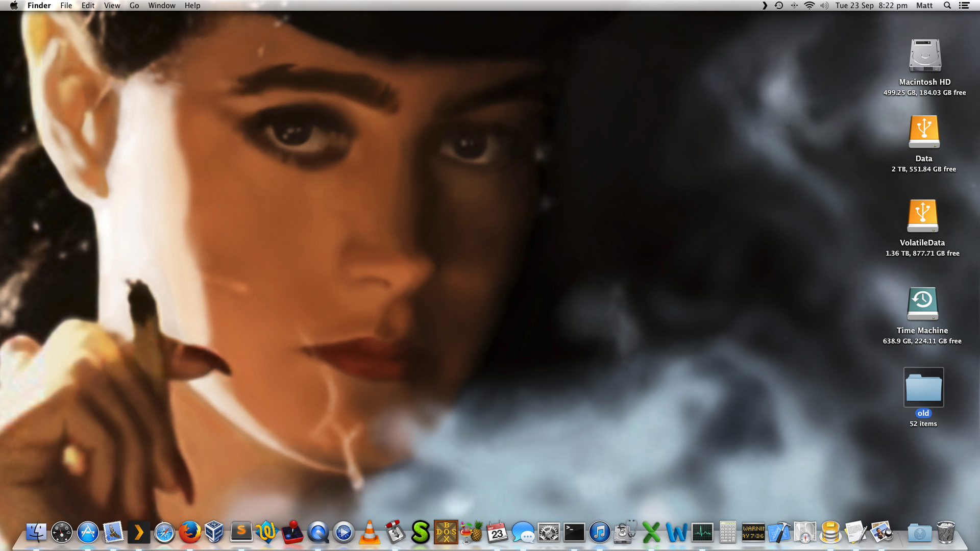Open Mail in the Dock
980x551 pixels.
[113, 533]
